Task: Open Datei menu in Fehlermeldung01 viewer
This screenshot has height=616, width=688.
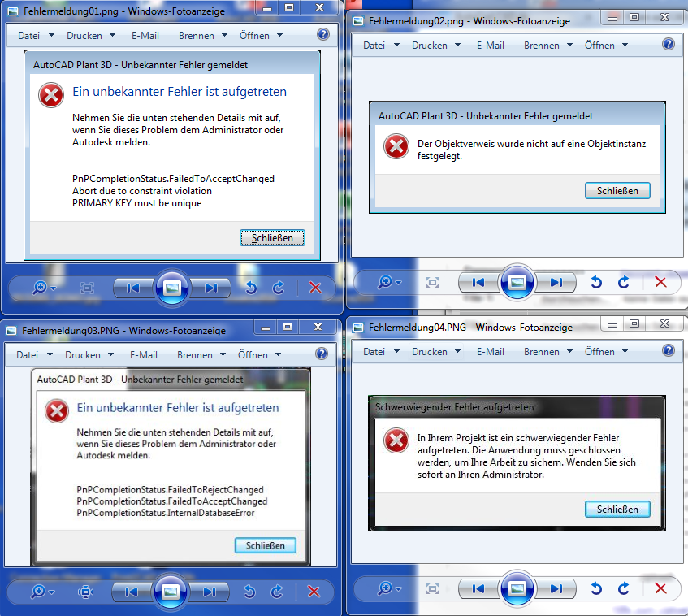Action: click(x=36, y=36)
